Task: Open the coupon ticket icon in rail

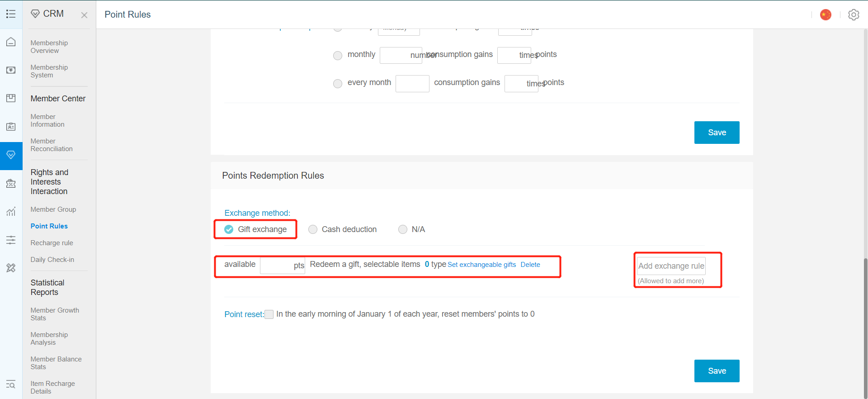Action: click(x=11, y=184)
